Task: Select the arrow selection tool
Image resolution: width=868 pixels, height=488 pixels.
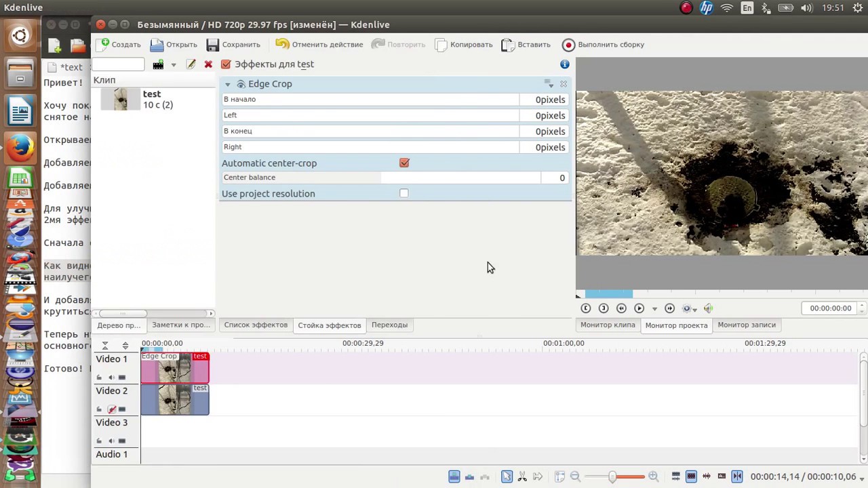Action: point(507,476)
